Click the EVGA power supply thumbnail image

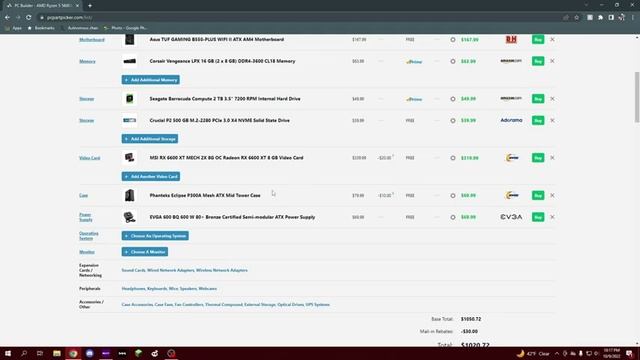click(129, 217)
